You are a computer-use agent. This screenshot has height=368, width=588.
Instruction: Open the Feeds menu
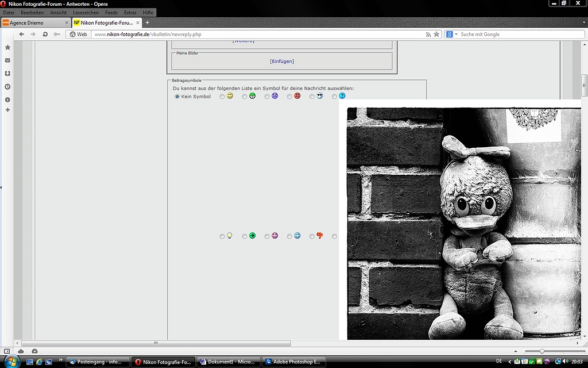click(x=111, y=13)
